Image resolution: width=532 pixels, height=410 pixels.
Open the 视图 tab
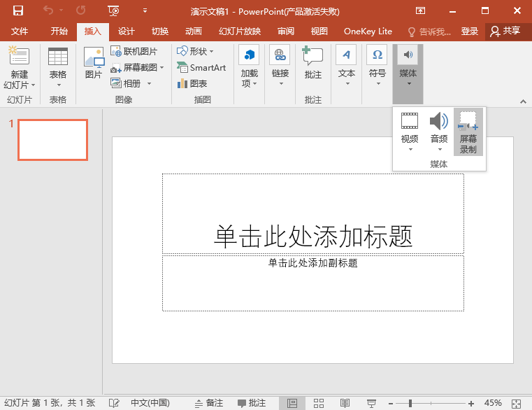click(319, 31)
